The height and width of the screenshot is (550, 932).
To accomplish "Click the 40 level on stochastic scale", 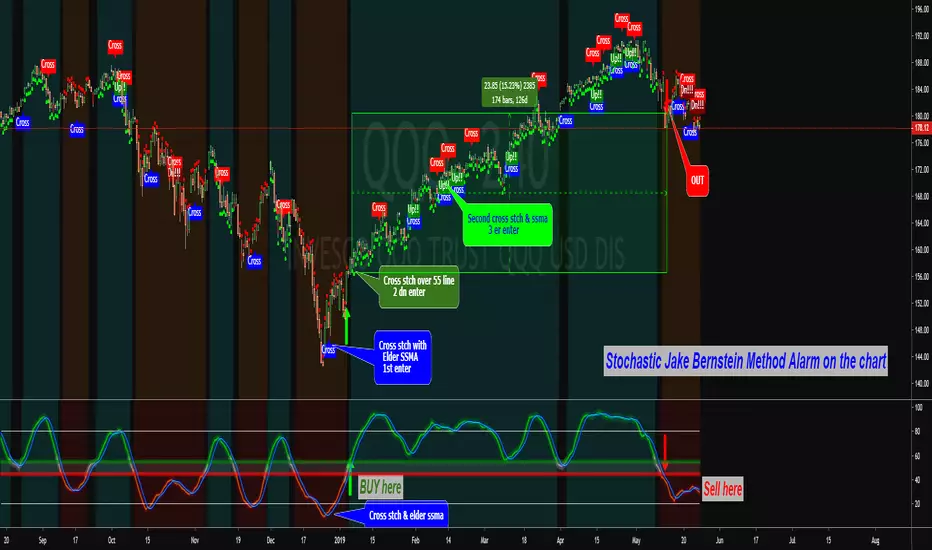I will pyautogui.click(x=917, y=480).
